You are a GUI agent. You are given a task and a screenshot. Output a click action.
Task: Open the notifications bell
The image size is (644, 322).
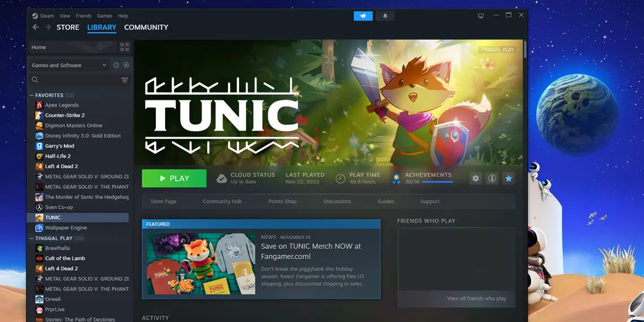pos(385,16)
